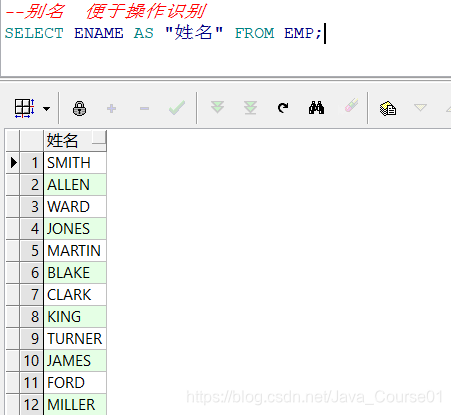Click the fetch last page icon
The image size is (451, 415).
[x=250, y=108]
